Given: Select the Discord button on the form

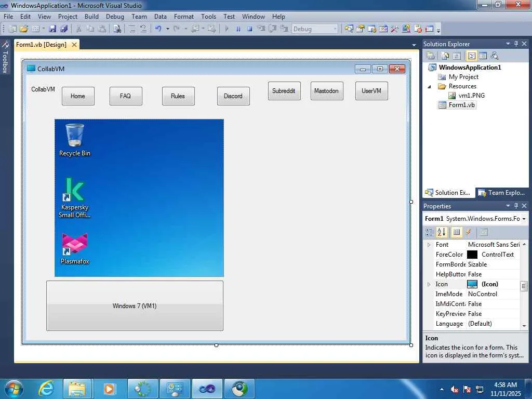Looking at the screenshot, I should click(x=233, y=96).
